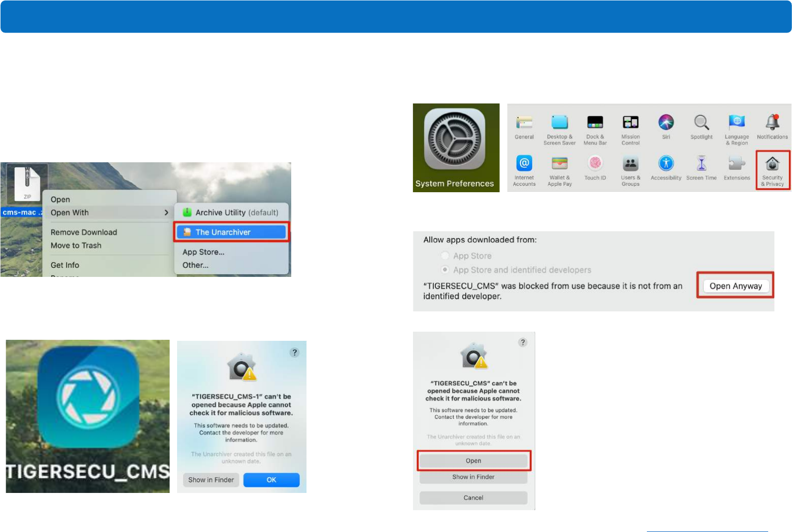
Task: Click the 'Allow apps downloaded from:' text
Action: pyautogui.click(x=480, y=240)
